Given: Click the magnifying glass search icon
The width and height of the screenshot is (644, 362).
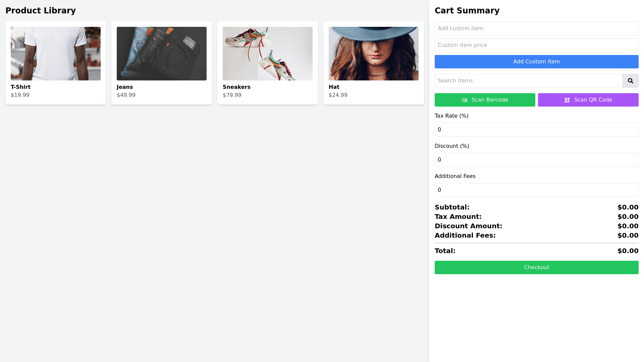Looking at the screenshot, I should point(630,81).
